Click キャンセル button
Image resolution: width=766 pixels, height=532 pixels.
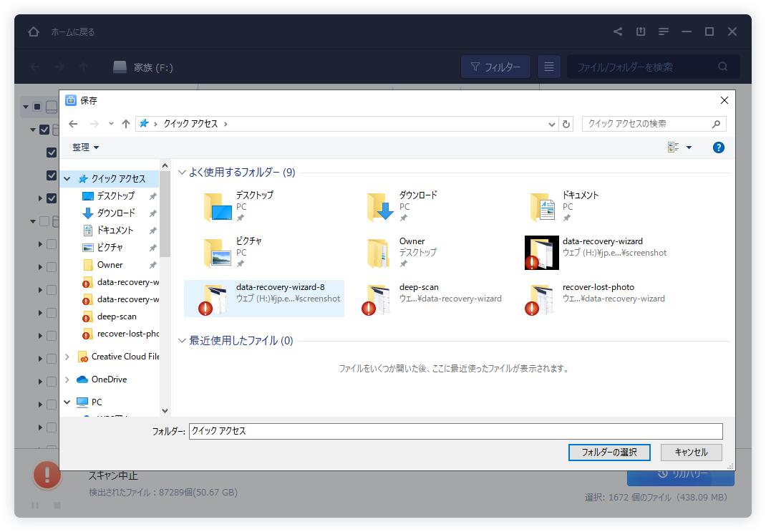coord(692,453)
